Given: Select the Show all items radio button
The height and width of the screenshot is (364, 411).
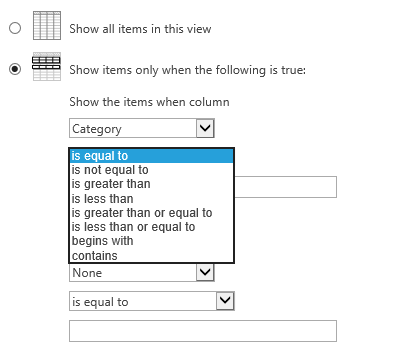Looking at the screenshot, I should pyautogui.click(x=15, y=28).
